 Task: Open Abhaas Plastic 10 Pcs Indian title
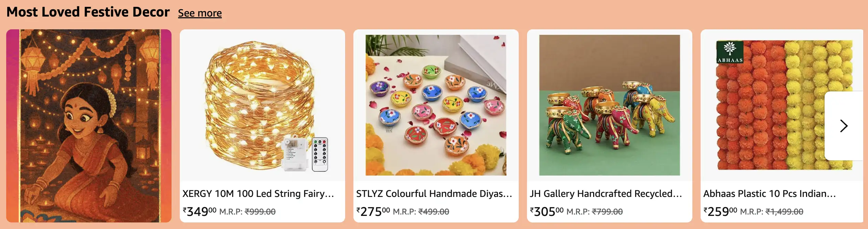coord(769,194)
